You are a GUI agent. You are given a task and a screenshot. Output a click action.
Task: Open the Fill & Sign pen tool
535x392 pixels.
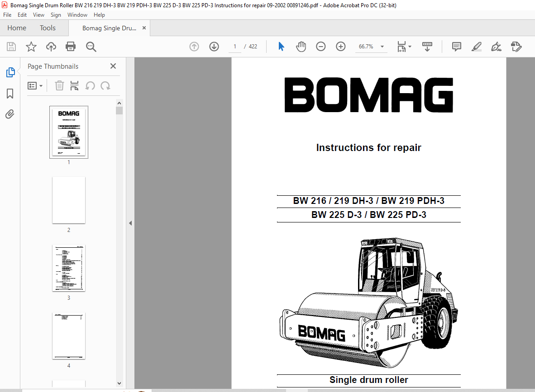coord(496,47)
